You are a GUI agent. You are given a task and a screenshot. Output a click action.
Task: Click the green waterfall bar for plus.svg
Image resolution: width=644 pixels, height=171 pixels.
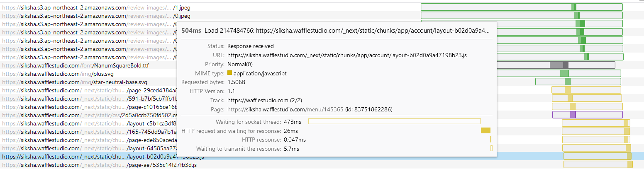point(559,73)
